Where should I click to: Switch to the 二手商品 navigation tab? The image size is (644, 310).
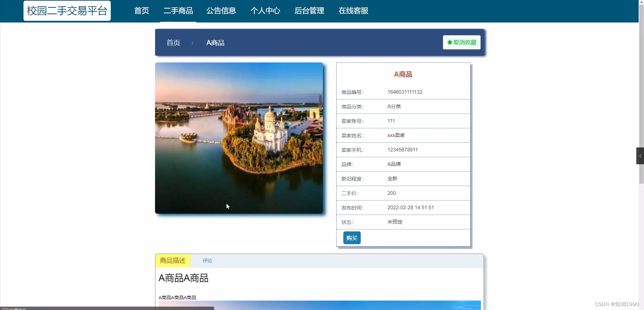pyautogui.click(x=178, y=11)
